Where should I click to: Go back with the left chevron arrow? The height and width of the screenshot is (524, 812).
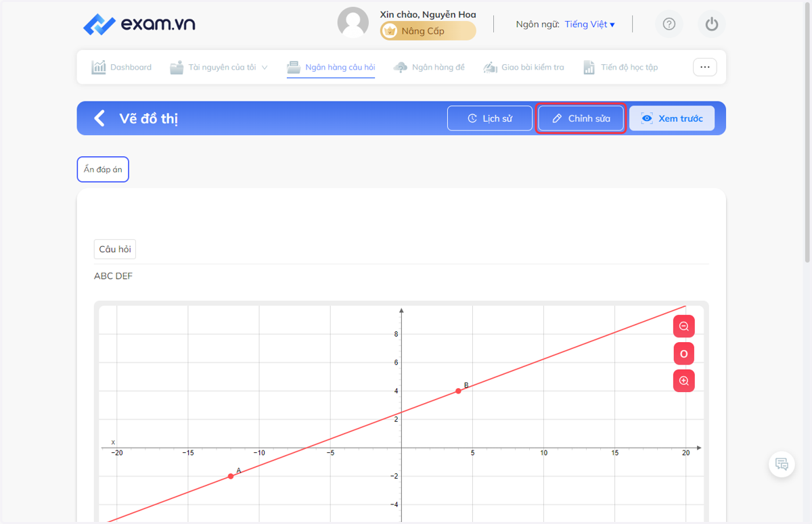tap(99, 118)
